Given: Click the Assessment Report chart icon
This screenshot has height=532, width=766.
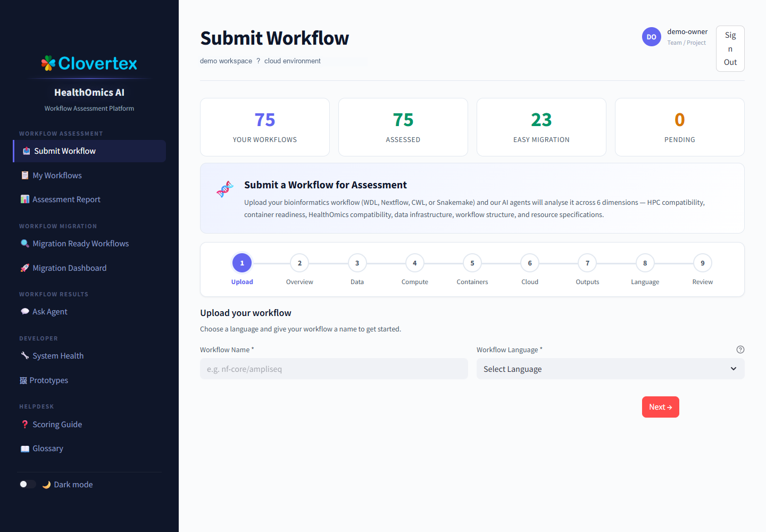Looking at the screenshot, I should coord(24,199).
